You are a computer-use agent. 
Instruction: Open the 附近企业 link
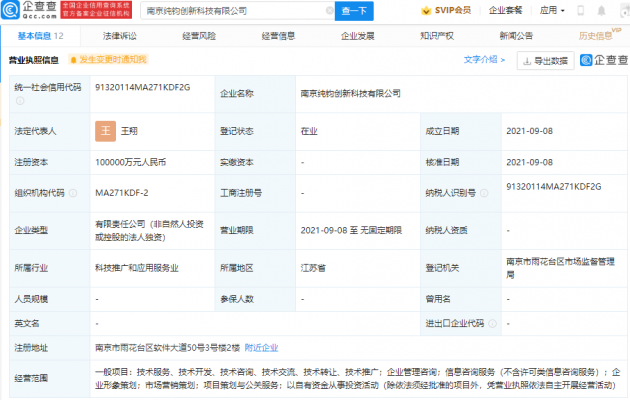[x=261, y=347]
